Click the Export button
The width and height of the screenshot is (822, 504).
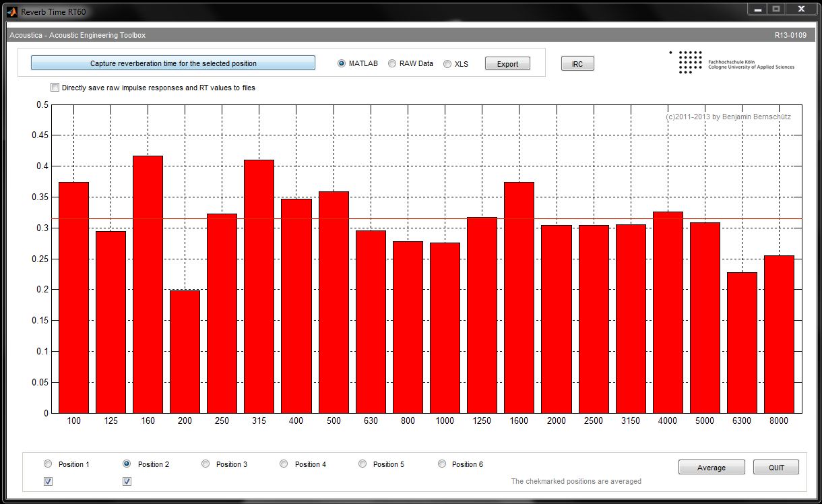pos(507,63)
